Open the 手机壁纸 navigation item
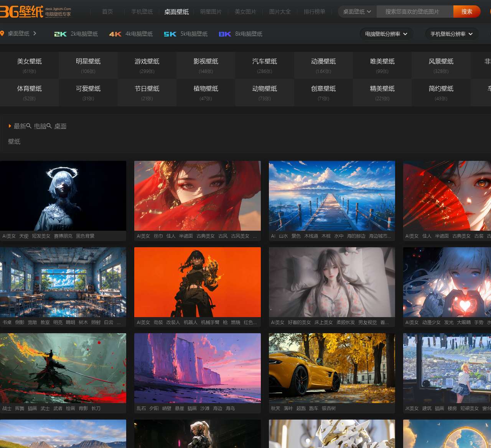 point(142,12)
